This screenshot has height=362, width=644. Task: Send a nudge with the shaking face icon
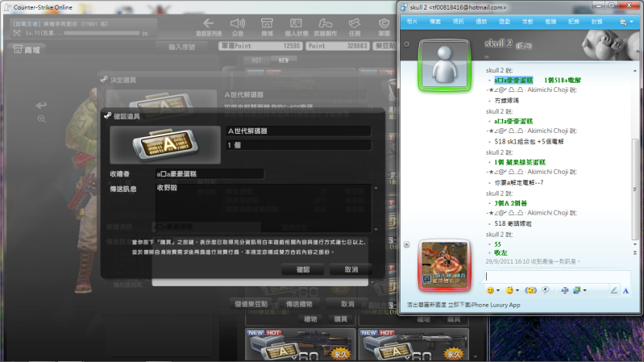coord(530,290)
